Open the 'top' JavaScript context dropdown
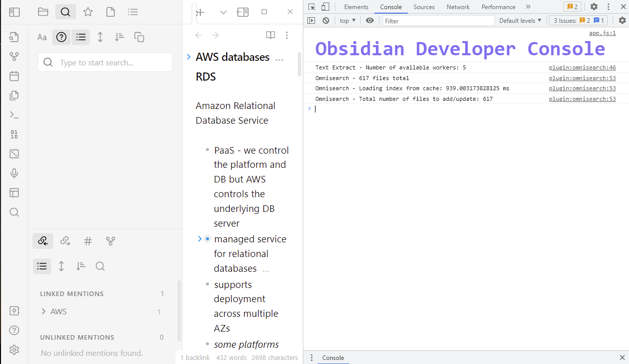 [x=348, y=20]
